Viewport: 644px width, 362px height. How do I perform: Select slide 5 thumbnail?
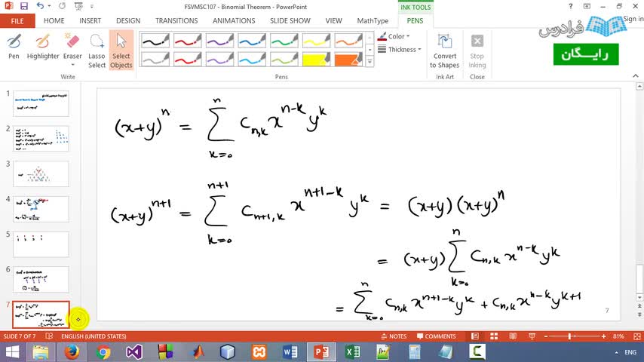[41, 244]
